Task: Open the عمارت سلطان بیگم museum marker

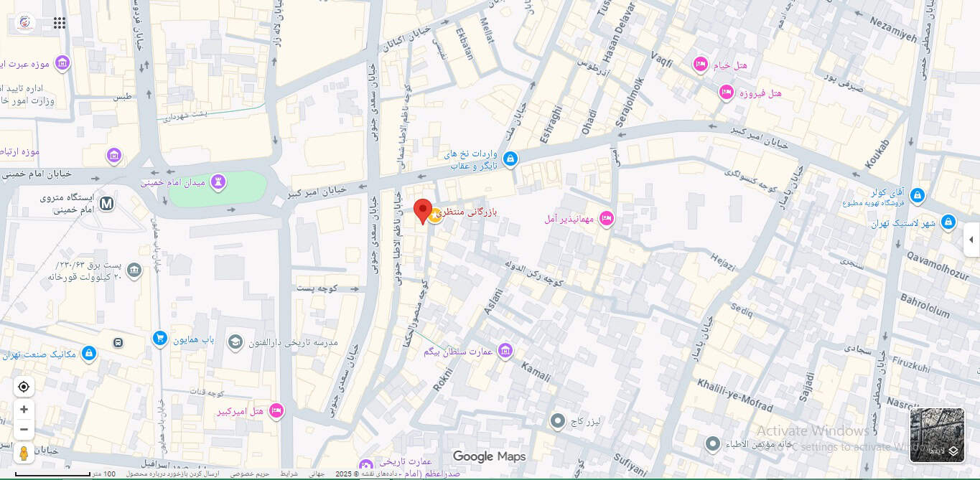Action: [x=505, y=352]
